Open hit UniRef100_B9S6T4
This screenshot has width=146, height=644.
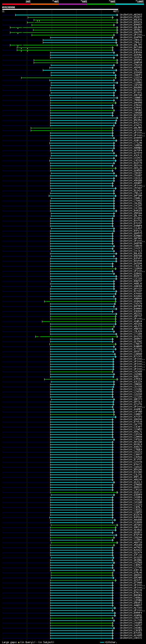click(x=131, y=22)
